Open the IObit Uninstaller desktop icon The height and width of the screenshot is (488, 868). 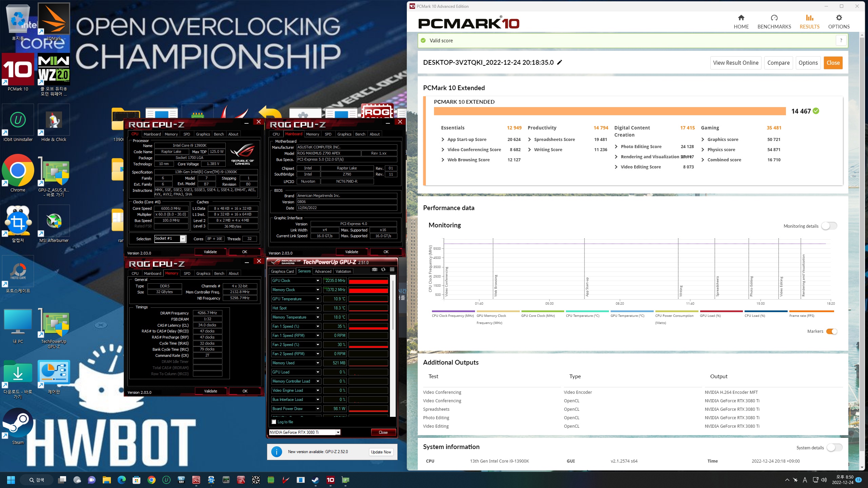pos(18,123)
